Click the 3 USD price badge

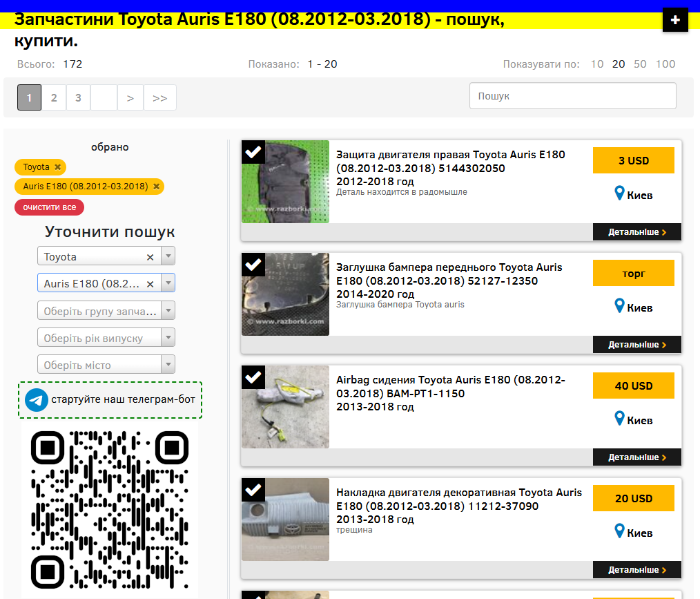click(x=634, y=160)
